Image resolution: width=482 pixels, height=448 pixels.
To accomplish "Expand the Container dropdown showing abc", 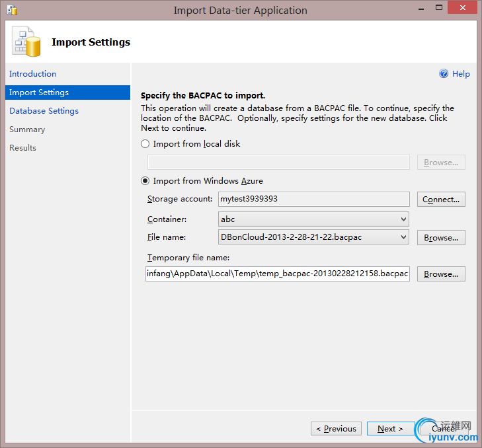I will coord(403,219).
